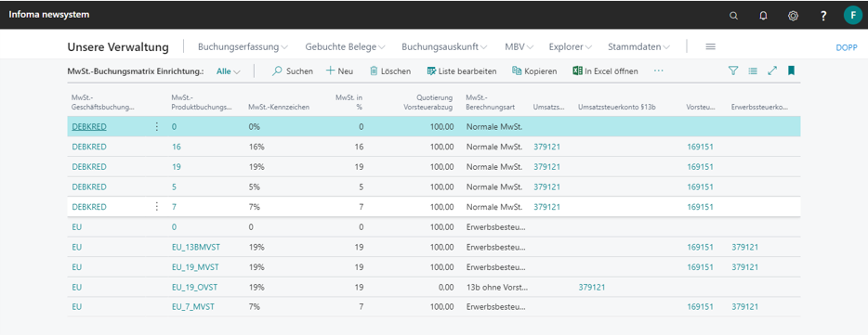Open user account avatar F
Screen dimensions: 868x335
[x=852, y=15]
